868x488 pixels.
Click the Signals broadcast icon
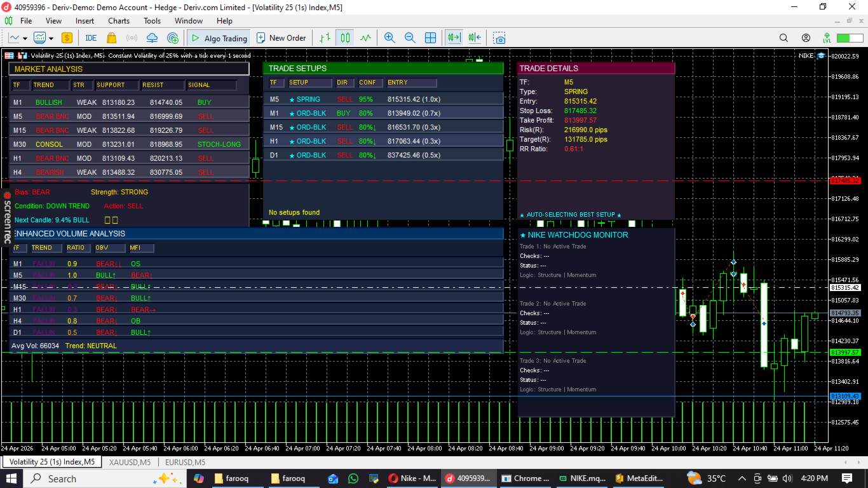(x=132, y=38)
